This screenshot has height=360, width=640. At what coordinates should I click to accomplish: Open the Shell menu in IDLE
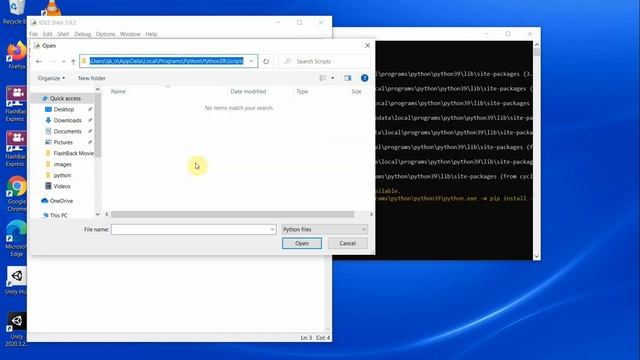[x=63, y=34]
